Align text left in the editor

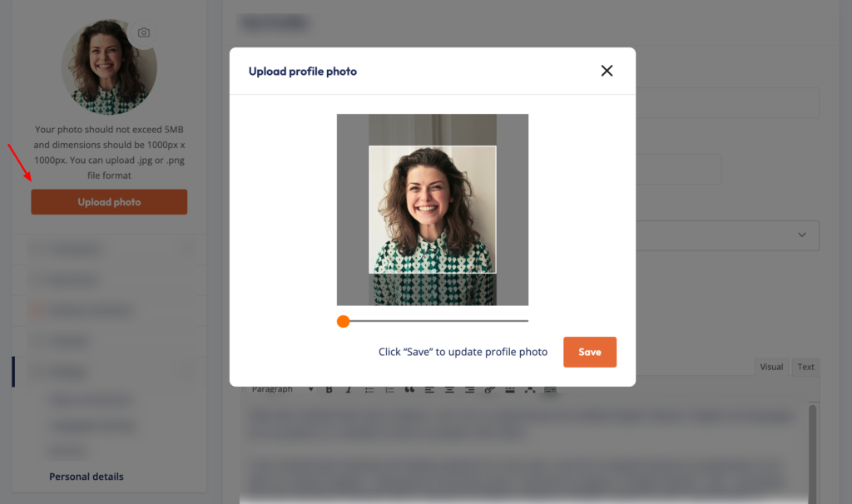point(429,389)
